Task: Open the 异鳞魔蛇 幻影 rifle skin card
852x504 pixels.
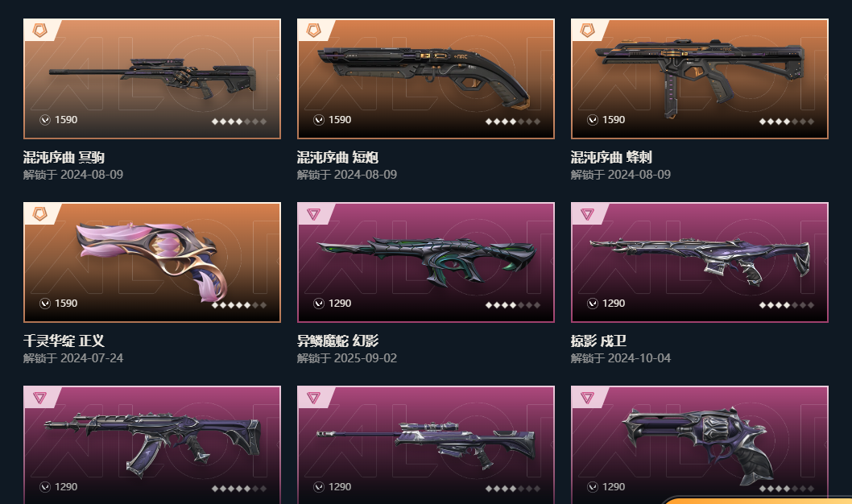Action: click(x=426, y=262)
